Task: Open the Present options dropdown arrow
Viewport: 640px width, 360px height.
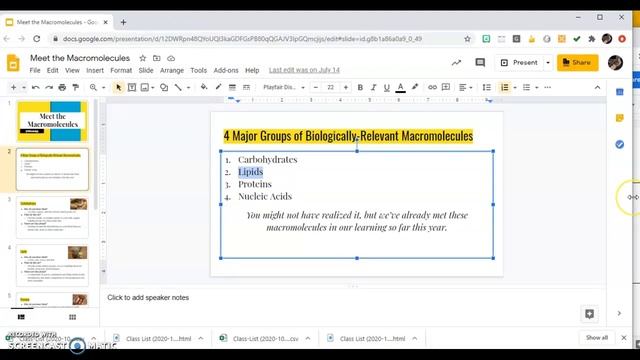Action: point(548,63)
